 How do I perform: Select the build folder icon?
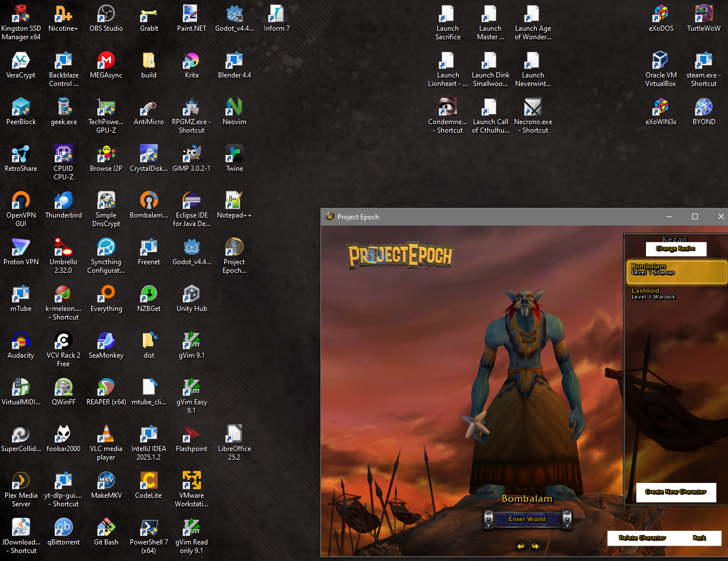(x=149, y=65)
